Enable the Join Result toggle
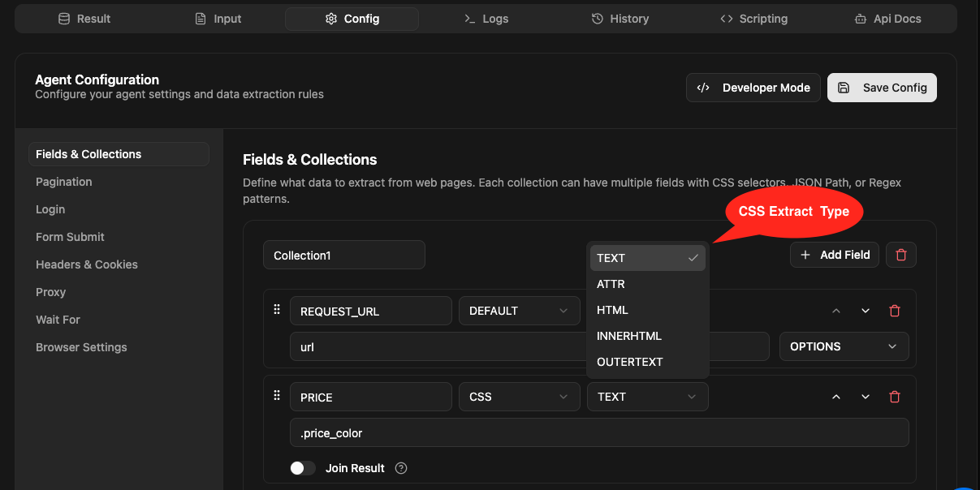The height and width of the screenshot is (490, 980). coord(303,468)
